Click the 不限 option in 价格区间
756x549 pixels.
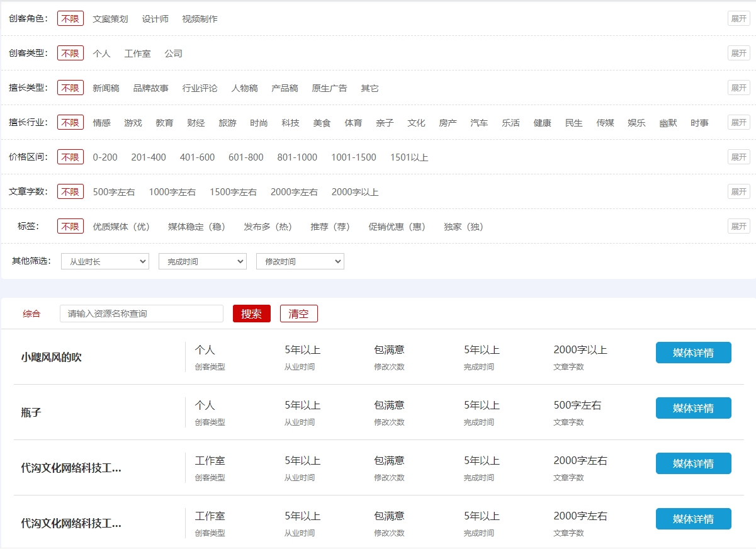pos(71,157)
